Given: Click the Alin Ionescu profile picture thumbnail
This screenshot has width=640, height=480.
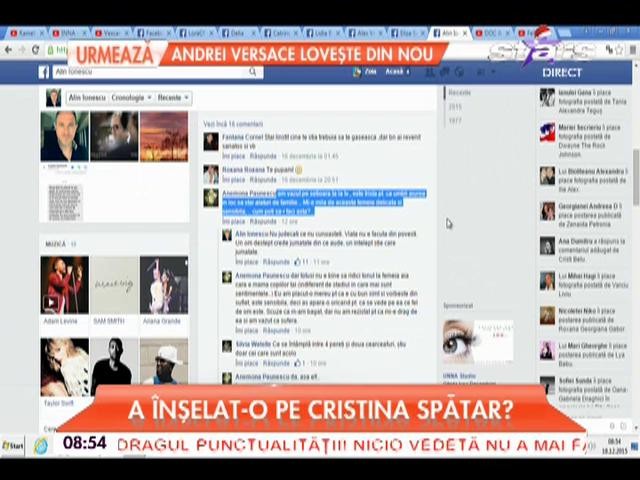Looking at the screenshot, I should point(53,98).
